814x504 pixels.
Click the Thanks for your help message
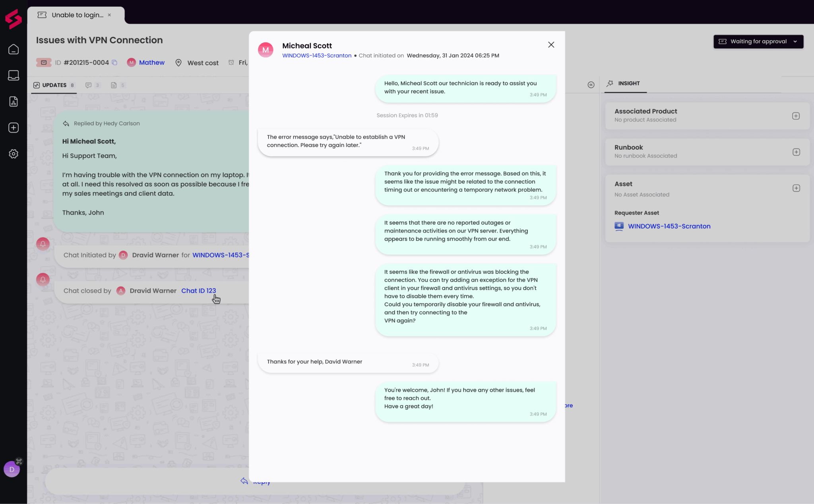pos(348,363)
